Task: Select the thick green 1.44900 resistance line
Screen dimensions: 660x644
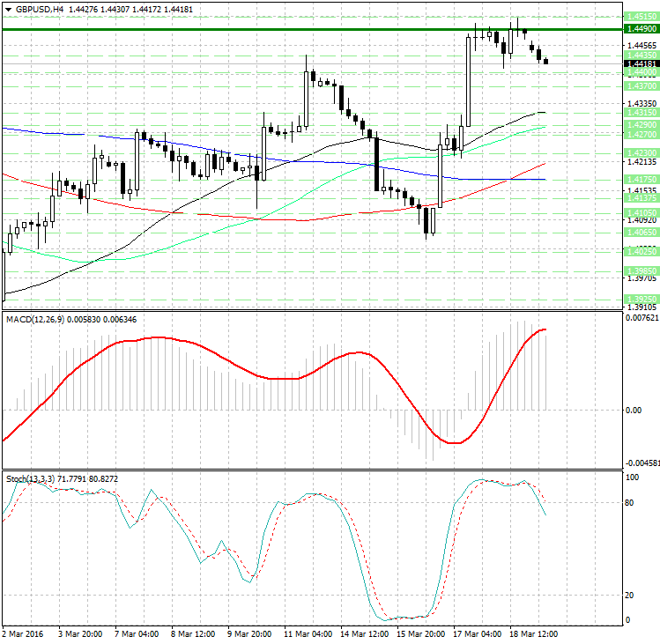Action: point(312,29)
